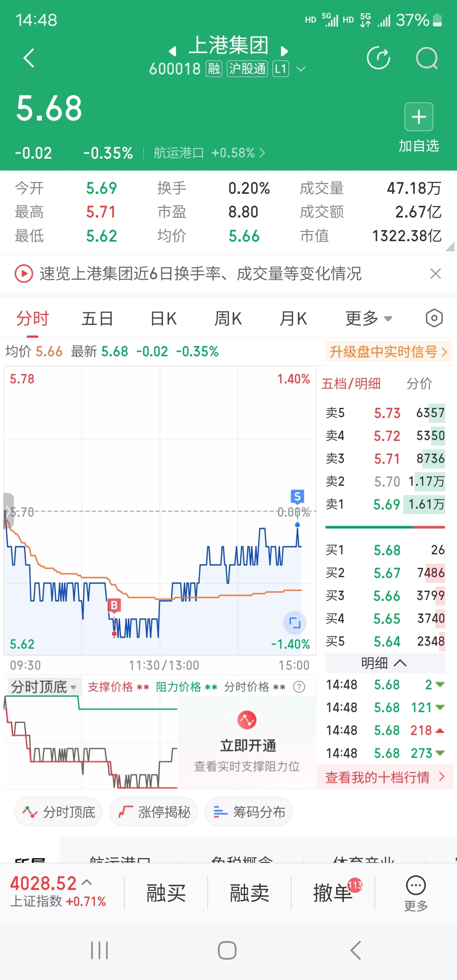The height and width of the screenshot is (980, 457).
Task: Select 买5 price 5.64 row
Action: [385, 641]
